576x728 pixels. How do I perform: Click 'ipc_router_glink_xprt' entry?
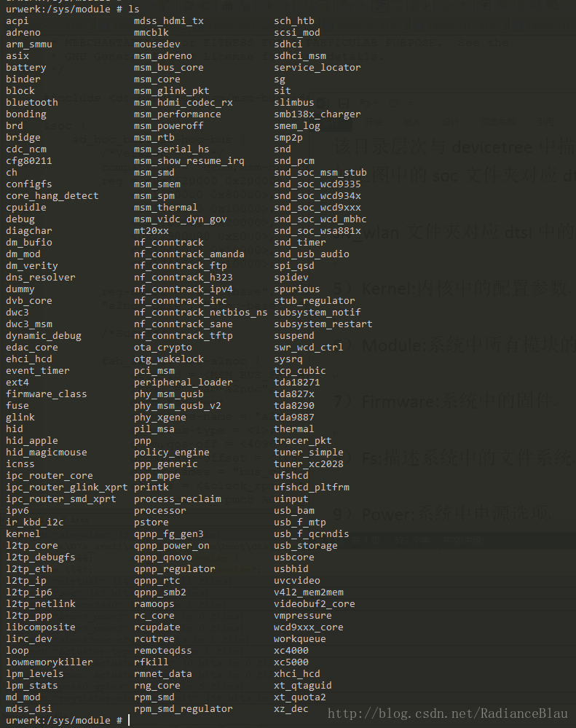click(x=67, y=487)
